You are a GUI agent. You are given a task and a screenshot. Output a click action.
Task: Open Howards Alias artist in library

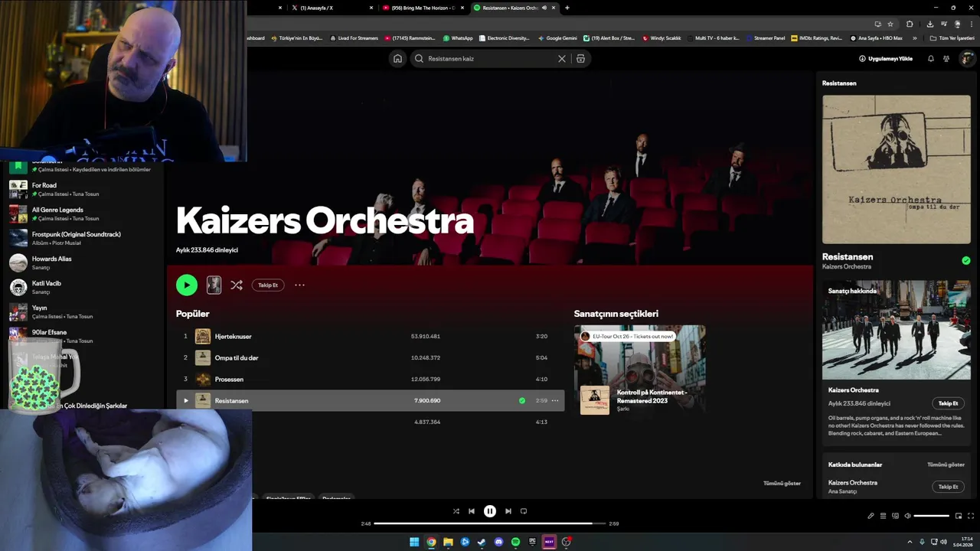pos(82,262)
